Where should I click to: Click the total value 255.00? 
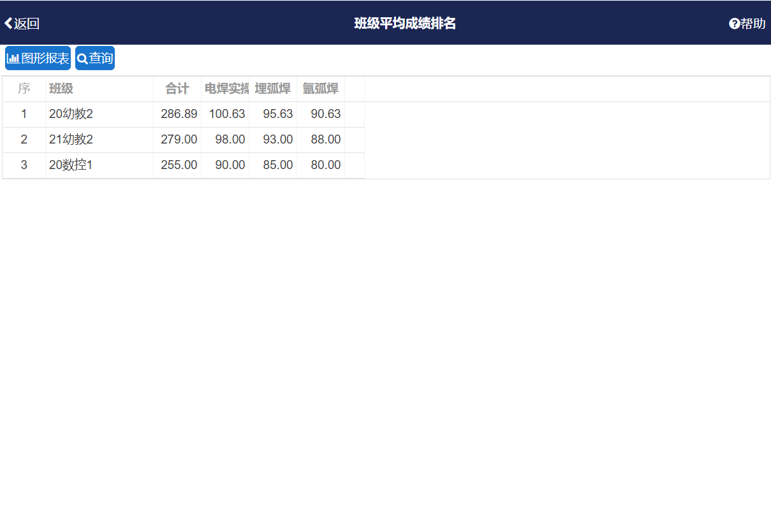coord(177,165)
